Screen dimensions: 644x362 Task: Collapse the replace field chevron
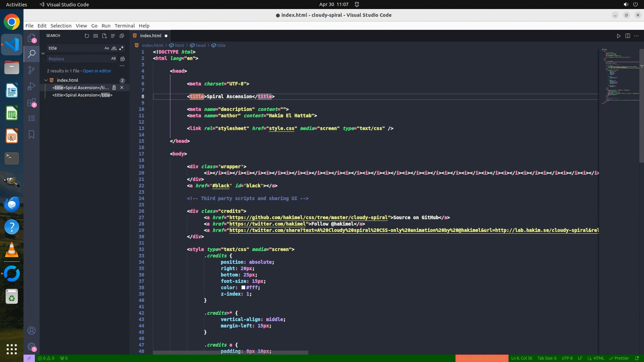click(x=43, y=53)
